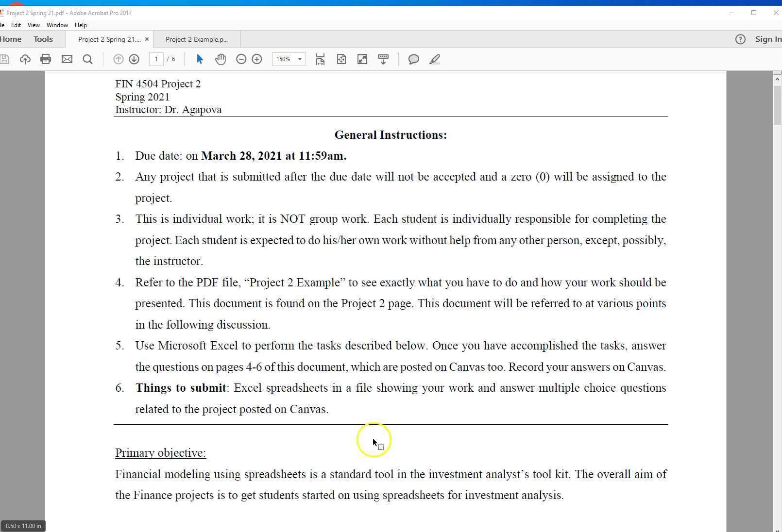Switch to the Project 2 Example tab
This screenshot has width=782, height=532.
pos(196,39)
